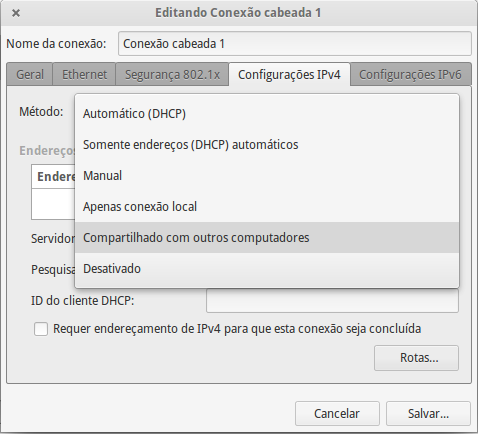Go to the Segurança 802.1x tab
The width and height of the screenshot is (478, 434).
click(172, 74)
